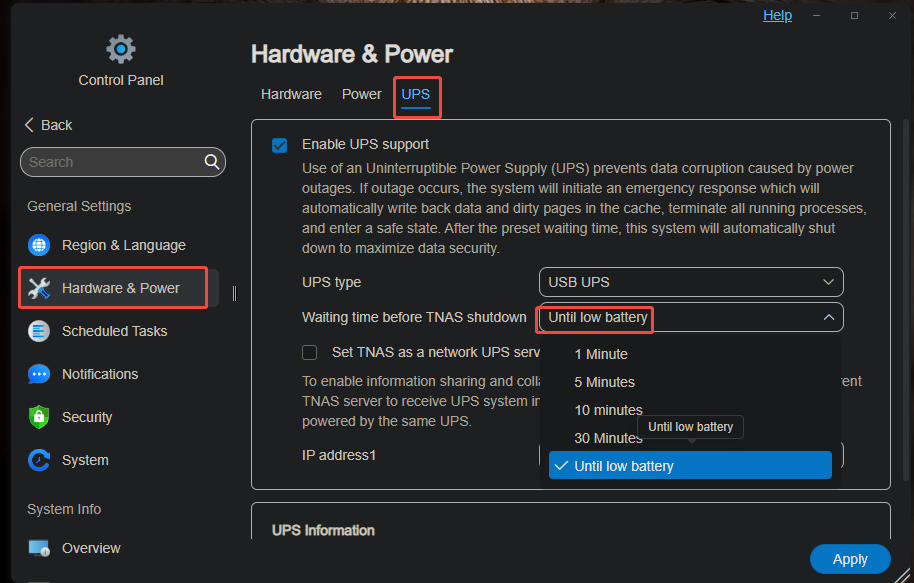Click the search magnifier icon
This screenshot has height=583, width=914.
click(212, 161)
